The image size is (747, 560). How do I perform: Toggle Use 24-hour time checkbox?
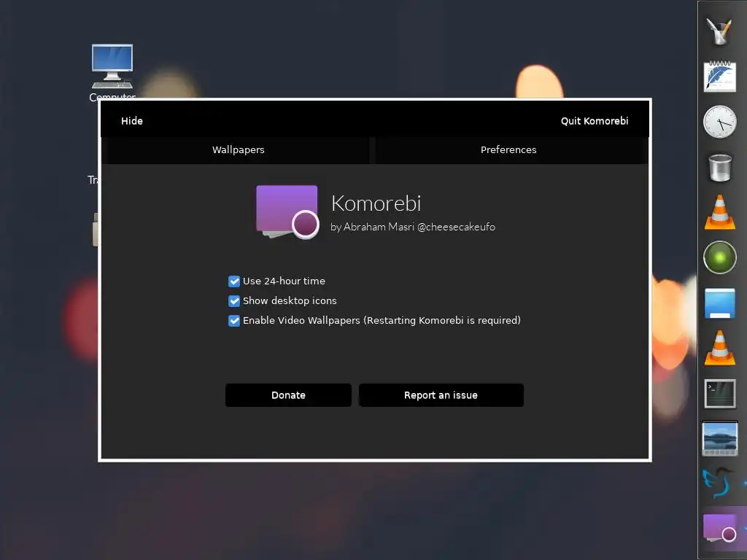[x=234, y=281]
